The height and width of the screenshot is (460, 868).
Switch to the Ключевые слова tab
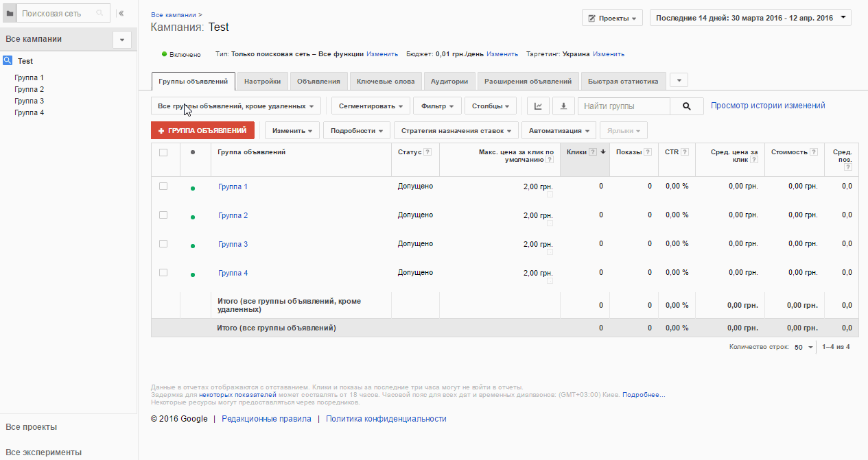pyautogui.click(x=386, y=81)
